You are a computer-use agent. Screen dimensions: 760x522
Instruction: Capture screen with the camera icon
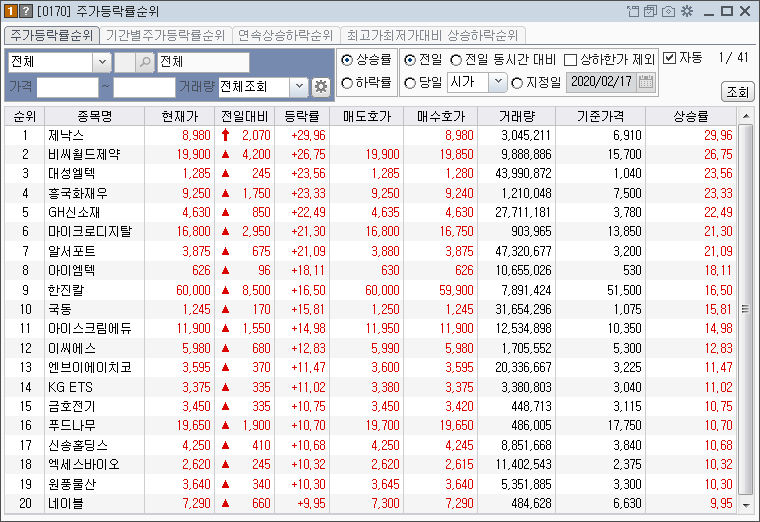coord(668,11)
